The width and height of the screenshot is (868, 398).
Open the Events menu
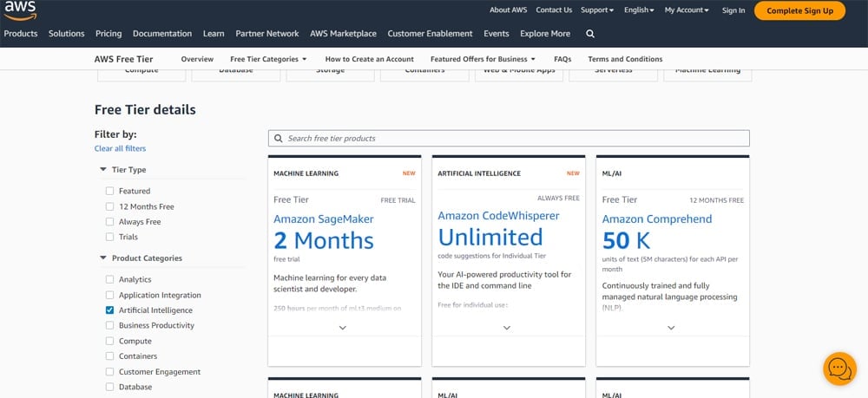[x=496, y=34]
